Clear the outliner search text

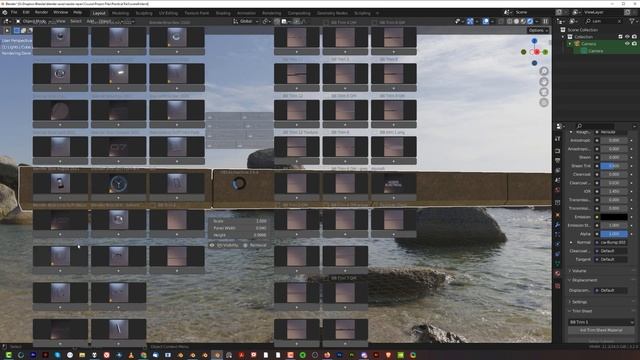(x=619, y=21)
